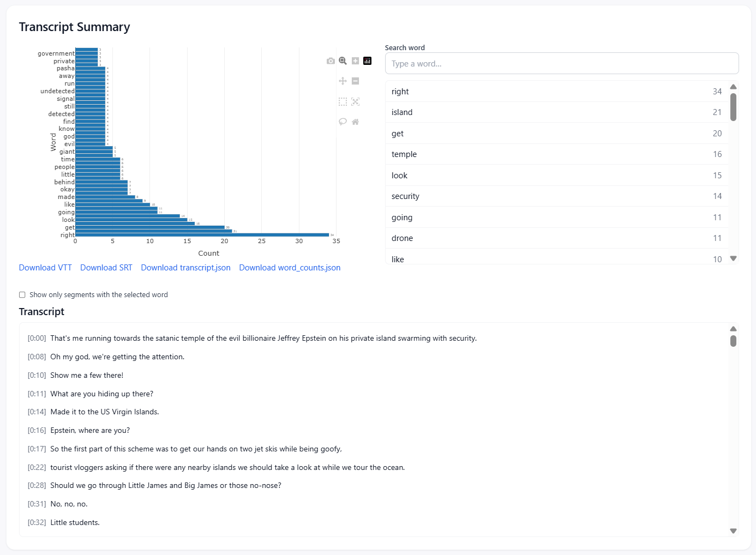Enable show only segments with selected word
This screenshot has height=555, width=756.
[x=22, y=295]
